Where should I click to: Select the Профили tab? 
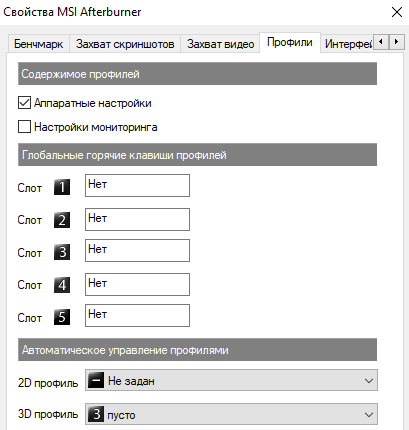click(290, 42)
